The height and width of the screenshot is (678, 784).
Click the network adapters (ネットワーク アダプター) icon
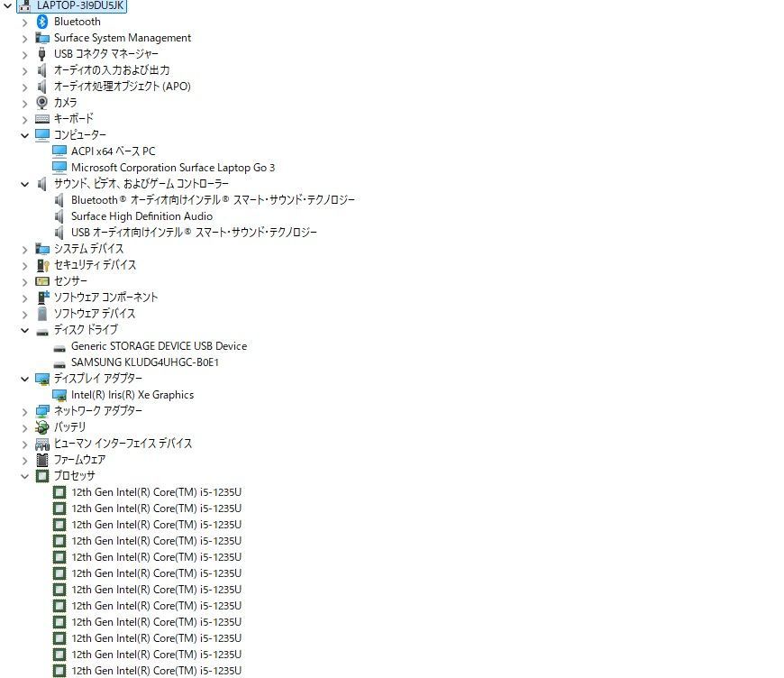pos(42,410)
